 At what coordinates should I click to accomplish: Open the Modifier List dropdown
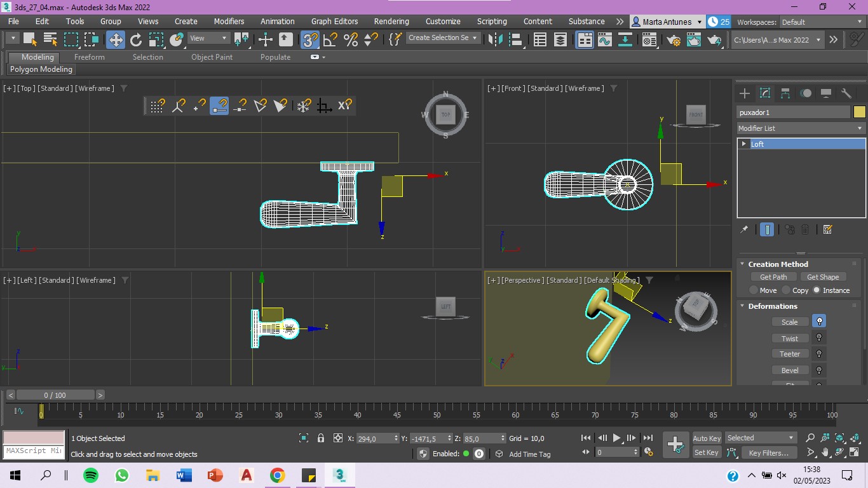pyautogui.click(x=801, y=128)
